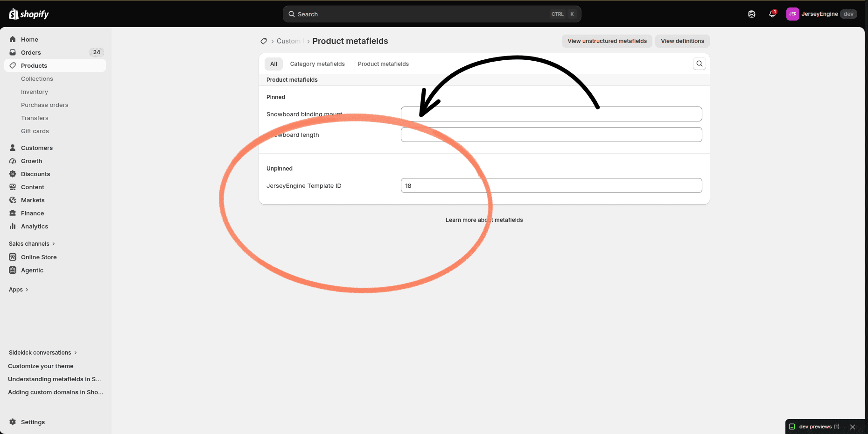Expand the Apps section
Viewport: 868px width, 434px height.
pos(19,290)
